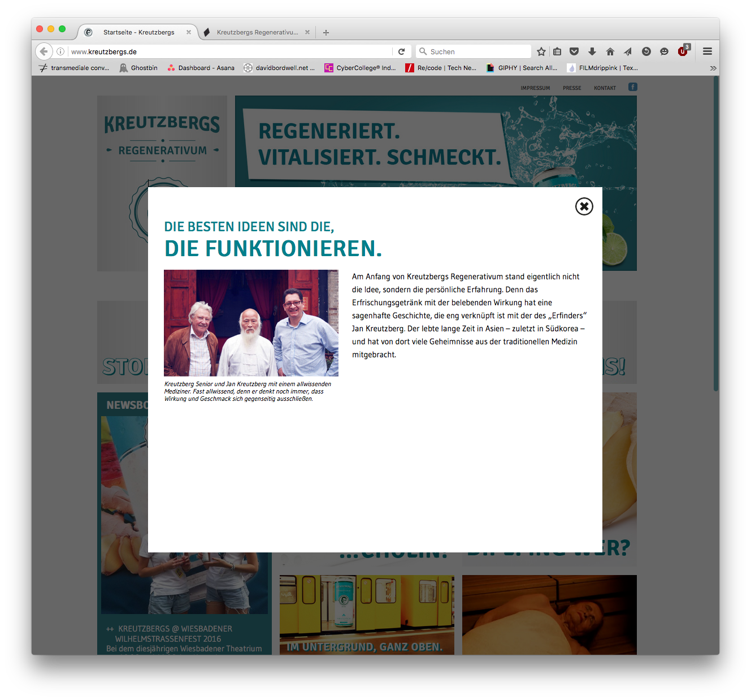
Task: Open the Firefox Hello smiley chat icon
Action: click(x=664, y=51)
